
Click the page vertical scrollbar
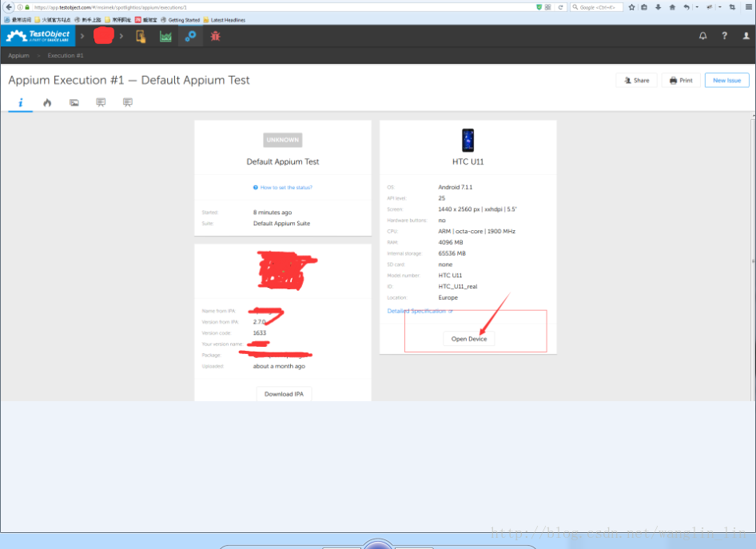click(x=753, y=258)
